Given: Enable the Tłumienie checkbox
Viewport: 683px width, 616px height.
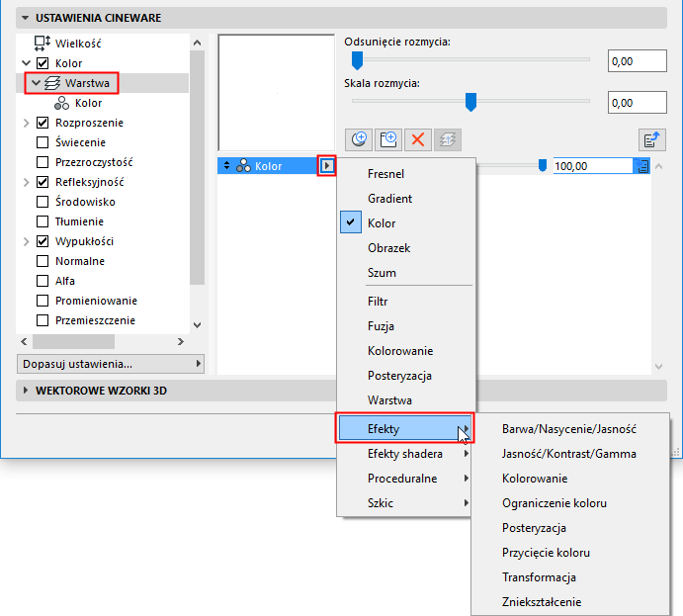Looking at the screenshot, I should click(43, 221).
